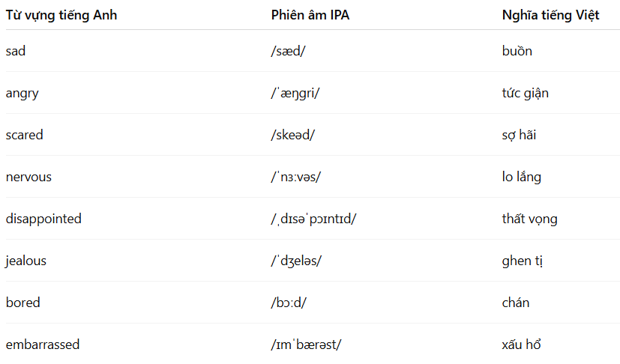Click the 'Phiên âm IPA' column header
This screenshot has height=364, width=620.
pos(310,15)
